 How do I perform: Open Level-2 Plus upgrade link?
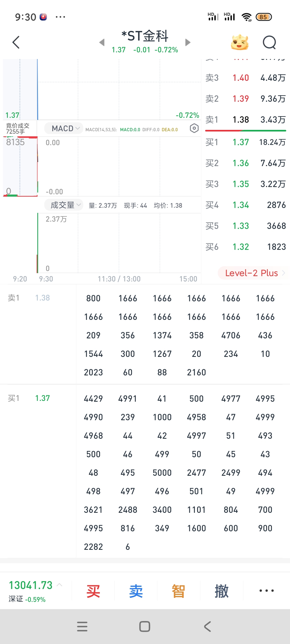tap(252, 273)
